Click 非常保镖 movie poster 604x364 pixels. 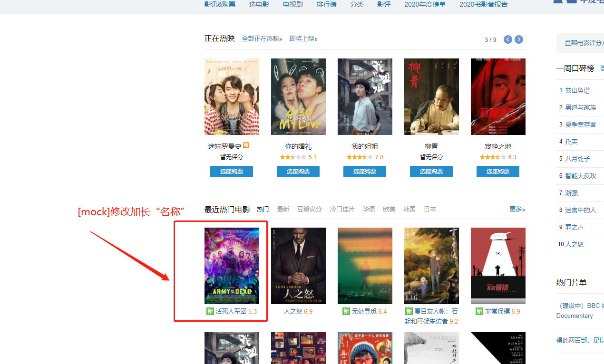click(x=498, y=266)
